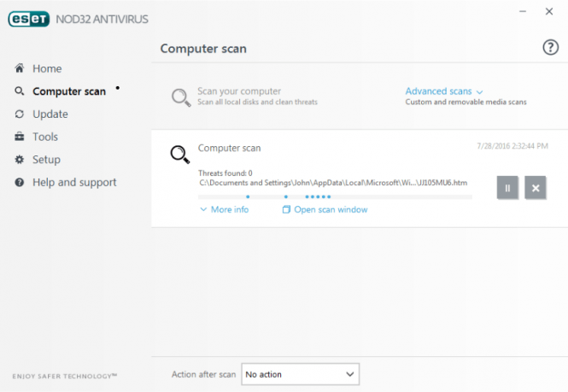Click the Computer scan entry title in scan card
The image size is (568, 392).
229,149
